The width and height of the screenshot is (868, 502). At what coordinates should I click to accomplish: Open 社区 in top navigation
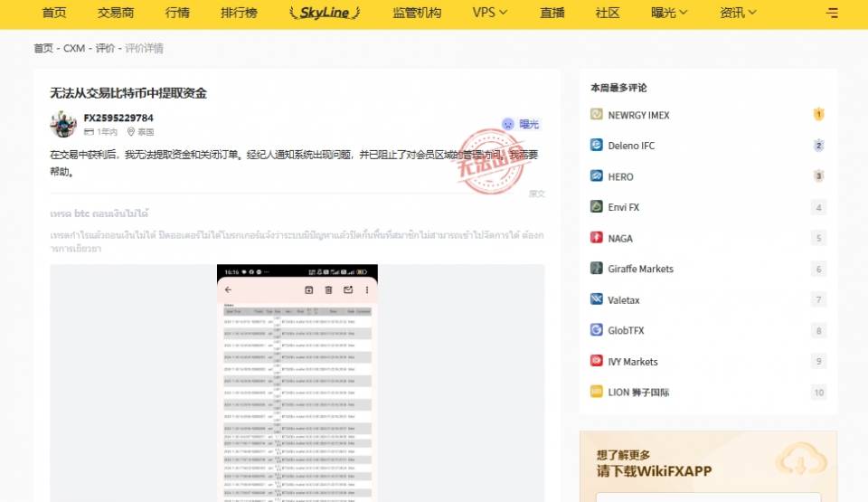click(608, 12)
